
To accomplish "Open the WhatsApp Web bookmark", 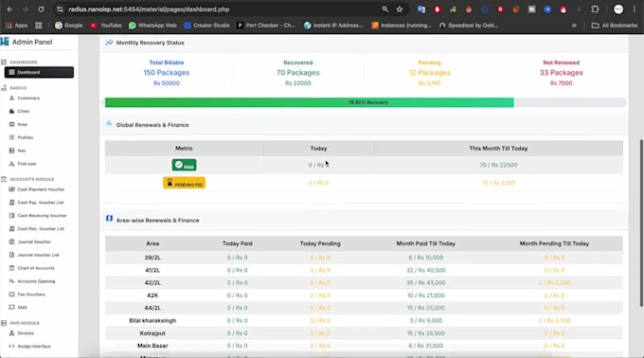I will tap(152, 26).
